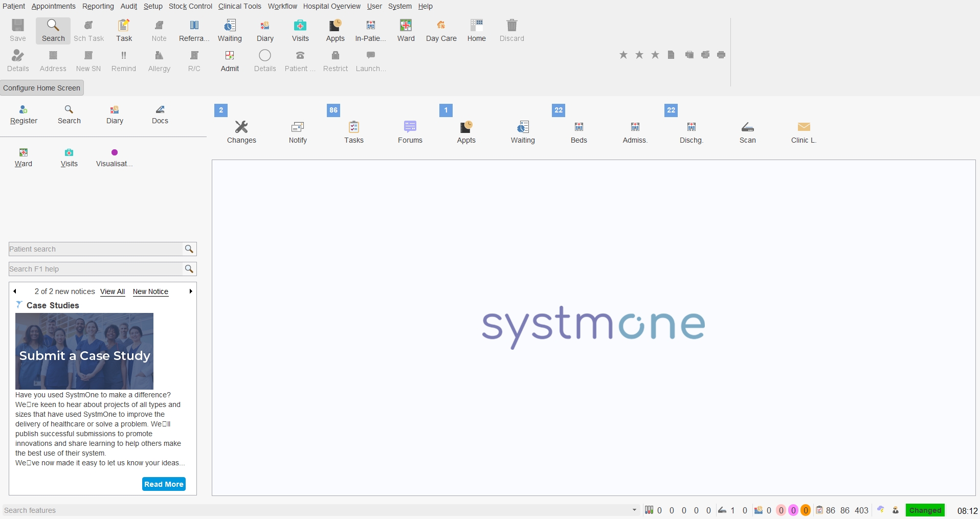The width and height of the screenshot is (980, 519).
Task: Go to Home via toolbar icon
Action: click(x=477, y=31)
